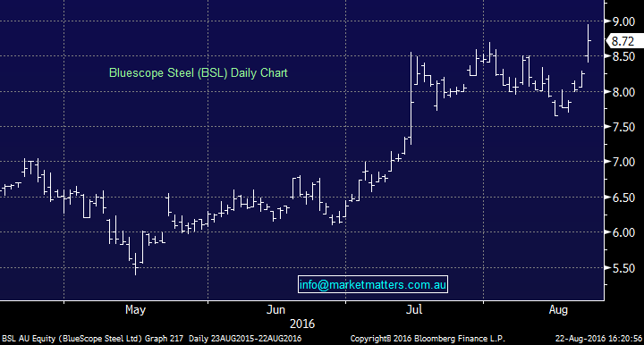Click the 8.00 price axis label
Screen dimensions: 644x345
[x=623, y=92]
